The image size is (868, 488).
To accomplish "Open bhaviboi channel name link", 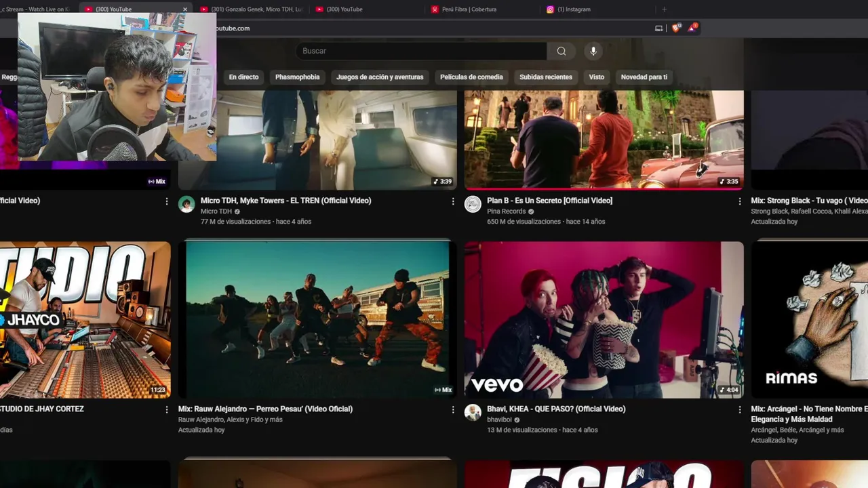I will coord(499,420).
